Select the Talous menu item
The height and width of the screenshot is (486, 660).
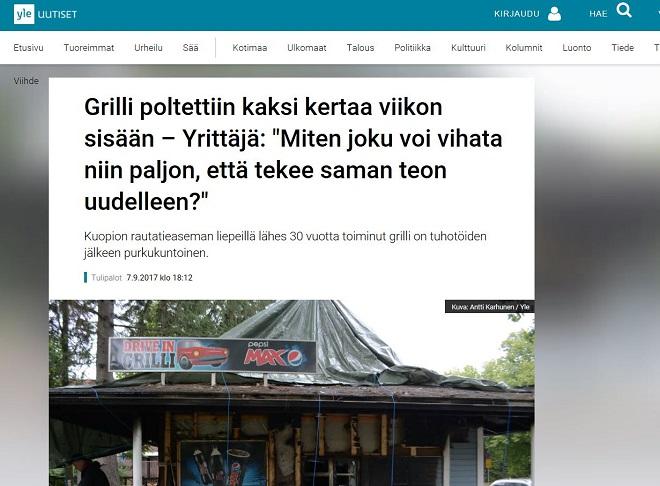360,48
